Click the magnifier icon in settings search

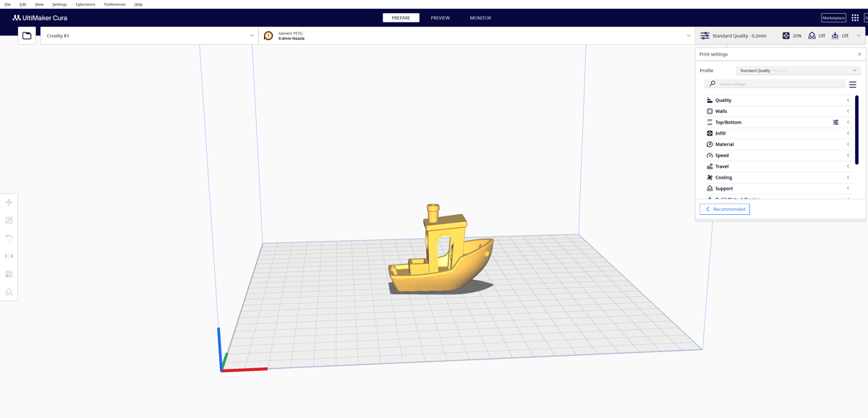tap(712, 84)
